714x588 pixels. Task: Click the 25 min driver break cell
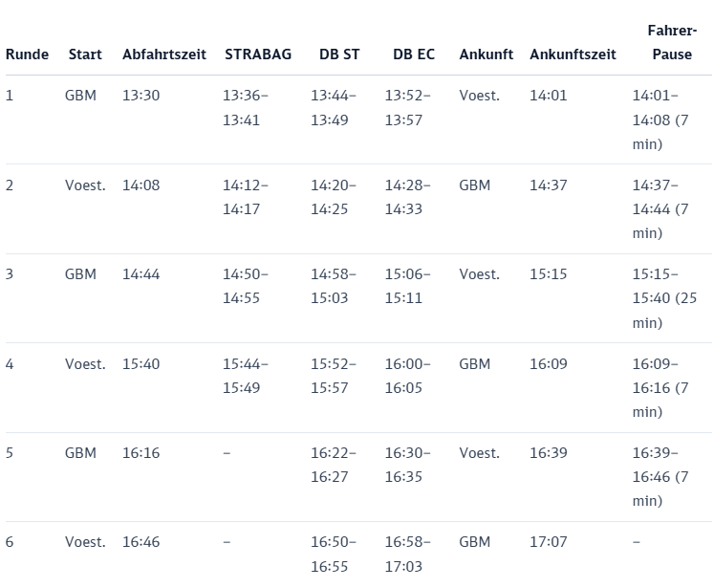(x=664, y=298)
